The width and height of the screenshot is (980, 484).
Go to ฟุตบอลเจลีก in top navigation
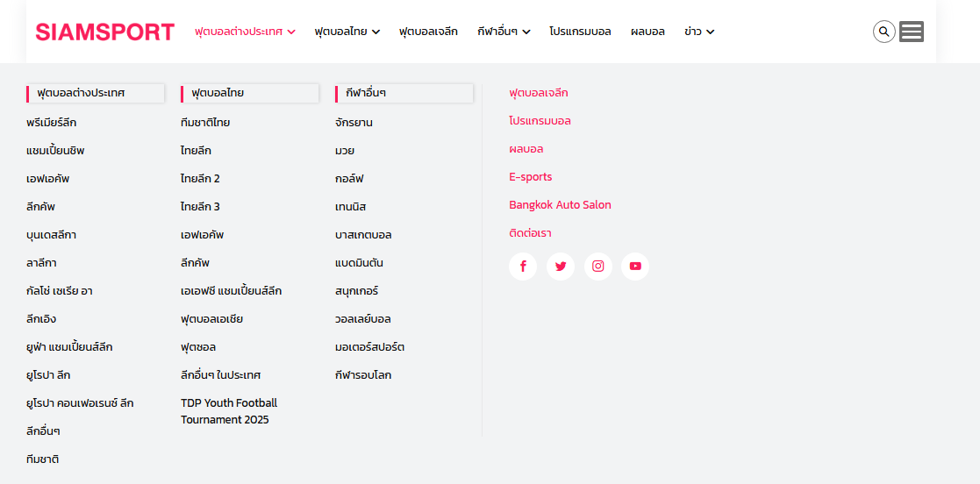428,32
